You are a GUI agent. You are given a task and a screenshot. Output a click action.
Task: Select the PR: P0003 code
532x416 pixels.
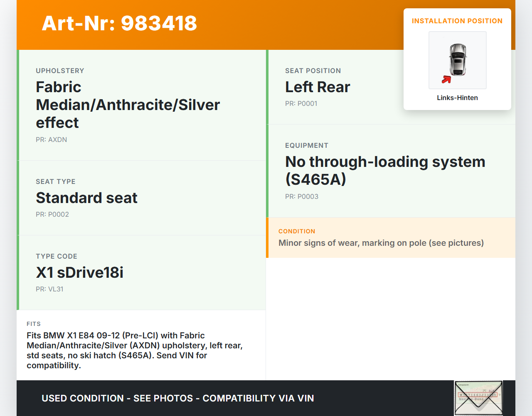click(301, 197)
